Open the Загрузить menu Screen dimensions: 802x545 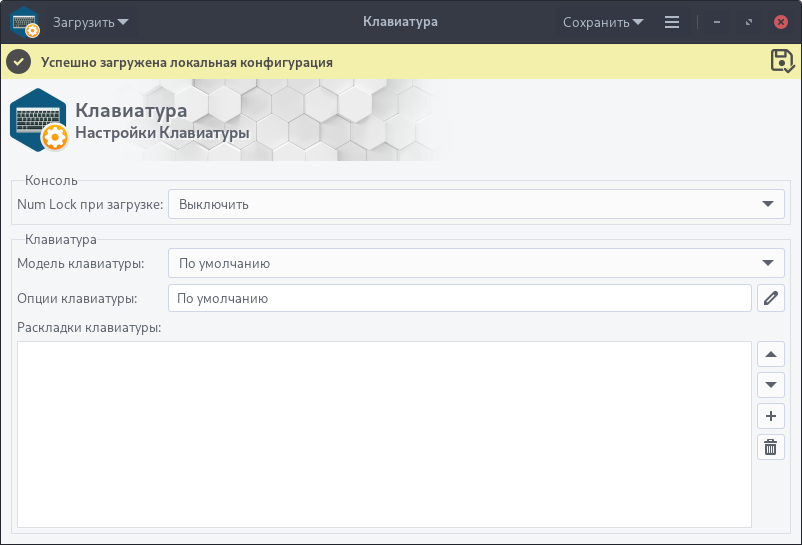(90, 22)
